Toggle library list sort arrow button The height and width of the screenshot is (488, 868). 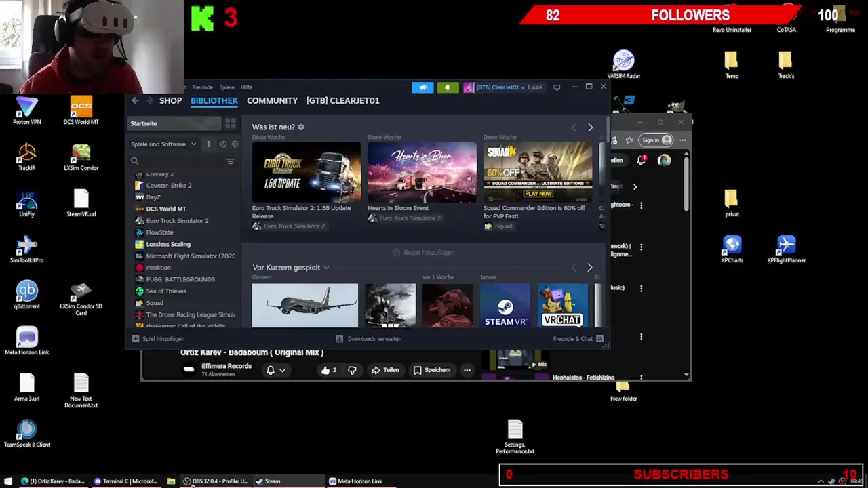click(208, 144)
